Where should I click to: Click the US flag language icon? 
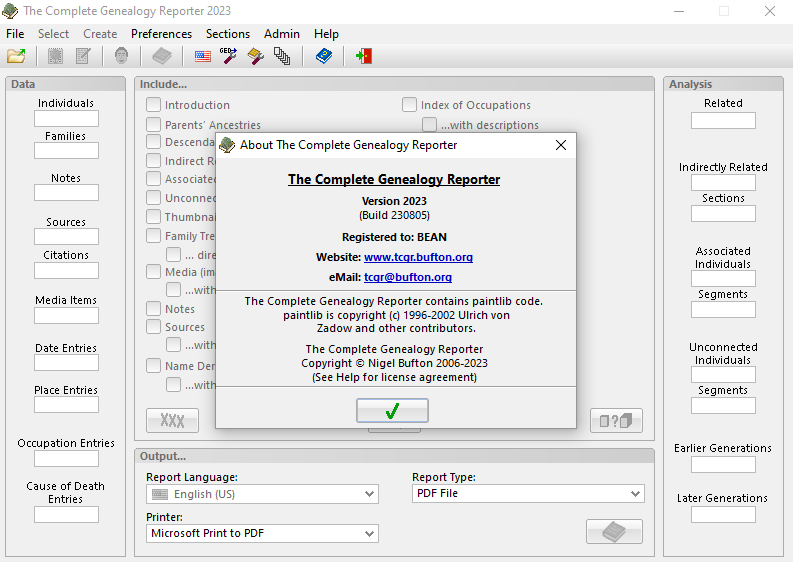coord(203,56)
